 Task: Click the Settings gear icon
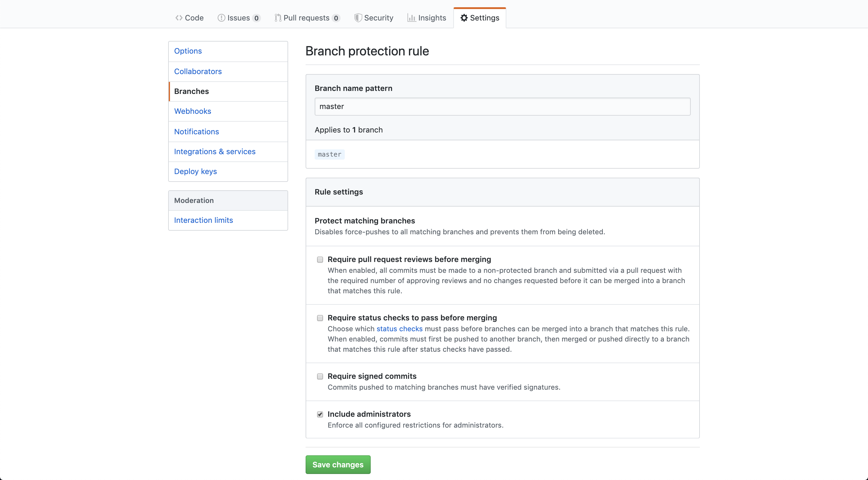click(x=464, y=18)
